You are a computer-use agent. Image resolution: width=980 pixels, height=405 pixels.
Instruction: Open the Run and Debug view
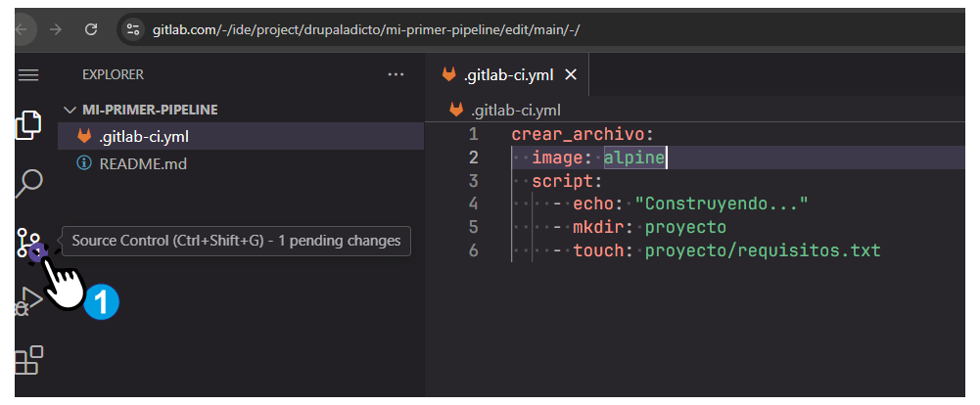pos(29,301)
